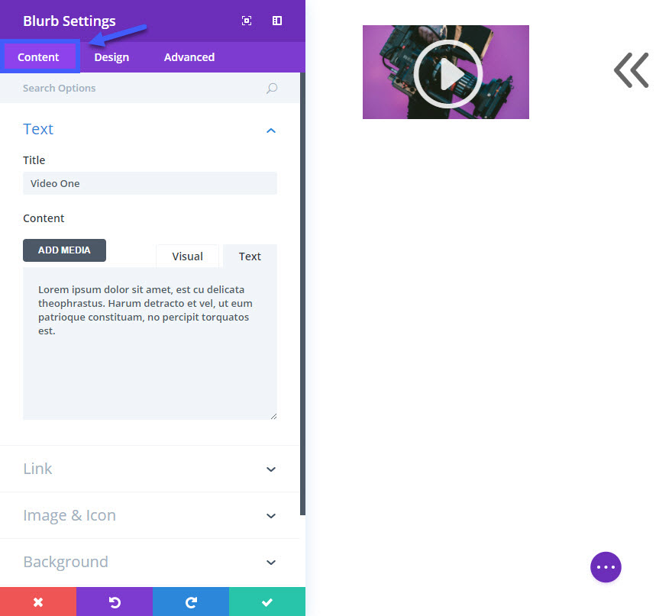This screenshot has width=672, height=616.
Task: Click the Title field containing Video One
Action: [x=150, y=183]
